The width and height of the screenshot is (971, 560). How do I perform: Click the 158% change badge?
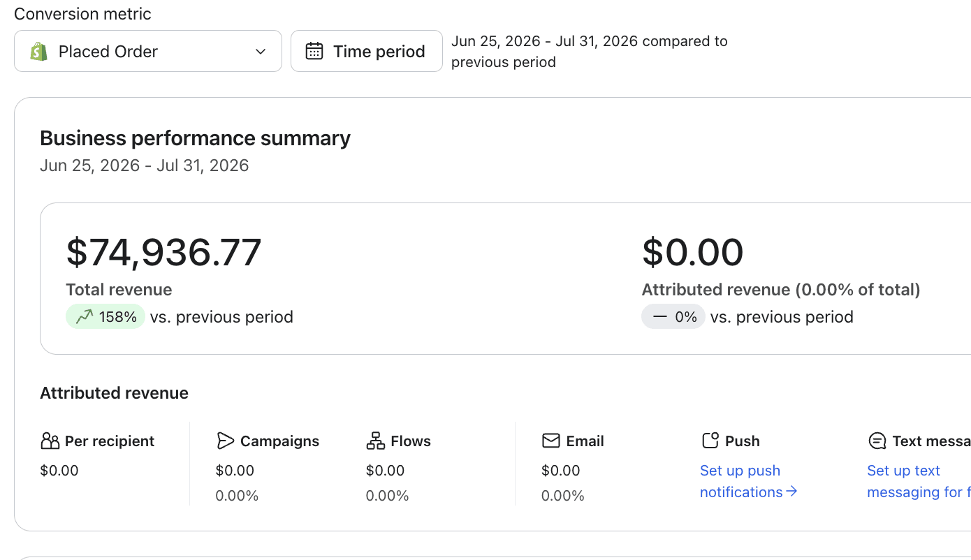(x=105, y=317)
